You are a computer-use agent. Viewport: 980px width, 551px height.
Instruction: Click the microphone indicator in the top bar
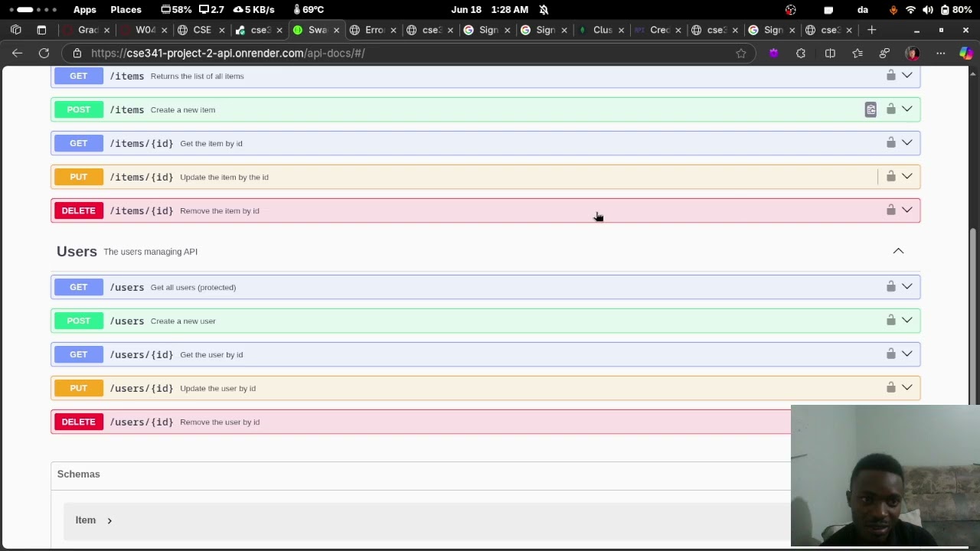tap(893, 10)
